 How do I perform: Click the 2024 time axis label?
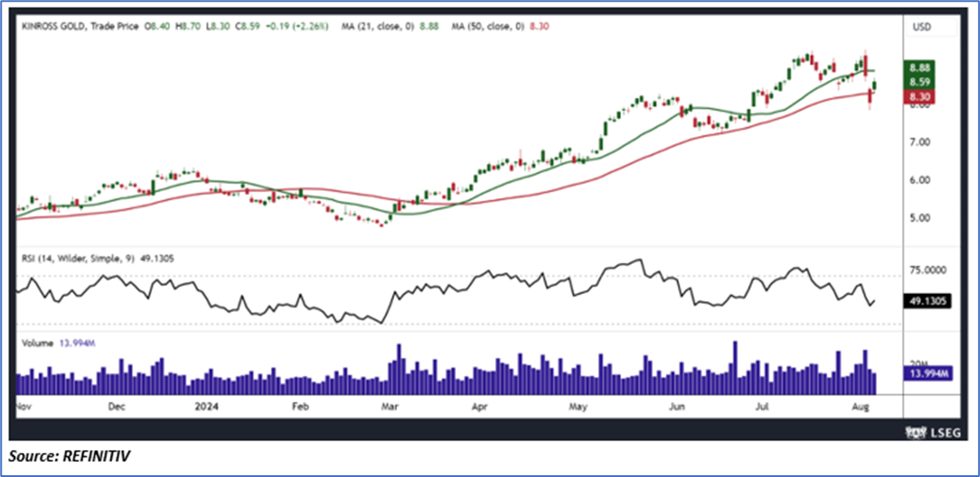tap(205, 407)
